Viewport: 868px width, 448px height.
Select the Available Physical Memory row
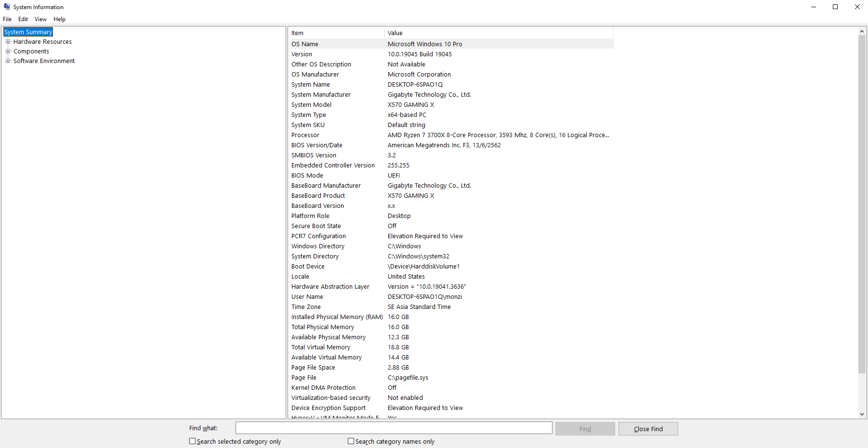coord(451,337)
